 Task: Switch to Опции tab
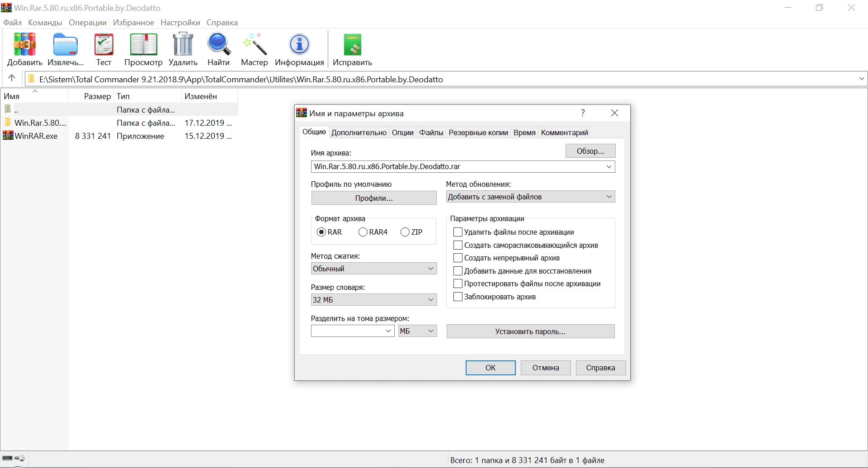click(403, 132)
